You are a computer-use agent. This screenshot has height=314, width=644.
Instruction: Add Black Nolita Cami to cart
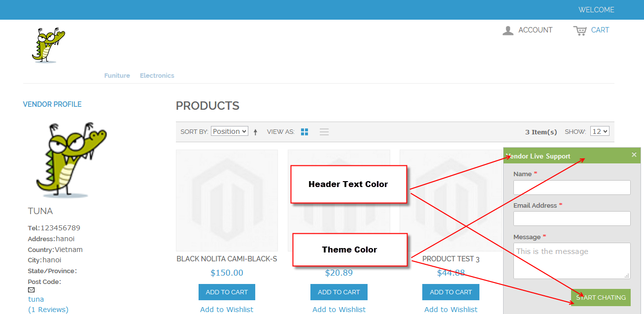pos(227,292)
